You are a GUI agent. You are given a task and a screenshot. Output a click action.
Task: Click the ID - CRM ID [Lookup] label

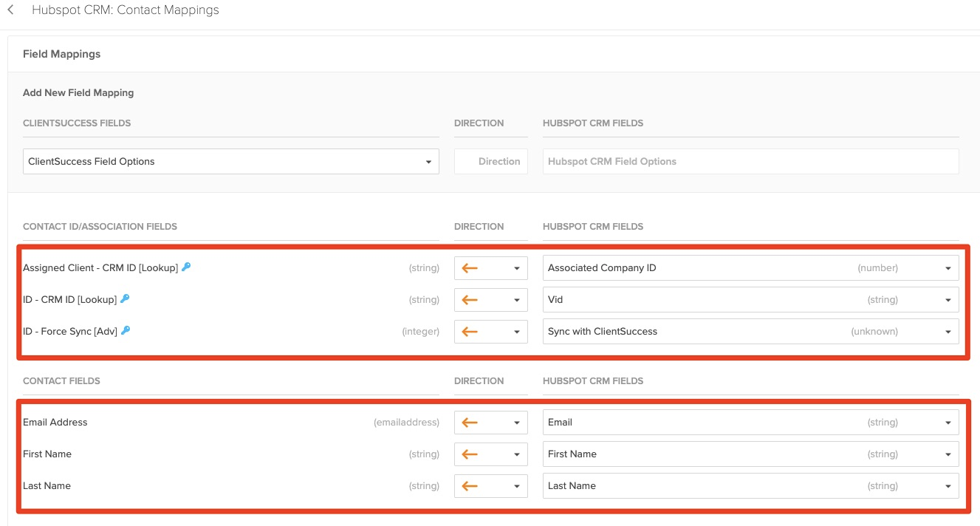pyautogui.click(x=70, y=300)
